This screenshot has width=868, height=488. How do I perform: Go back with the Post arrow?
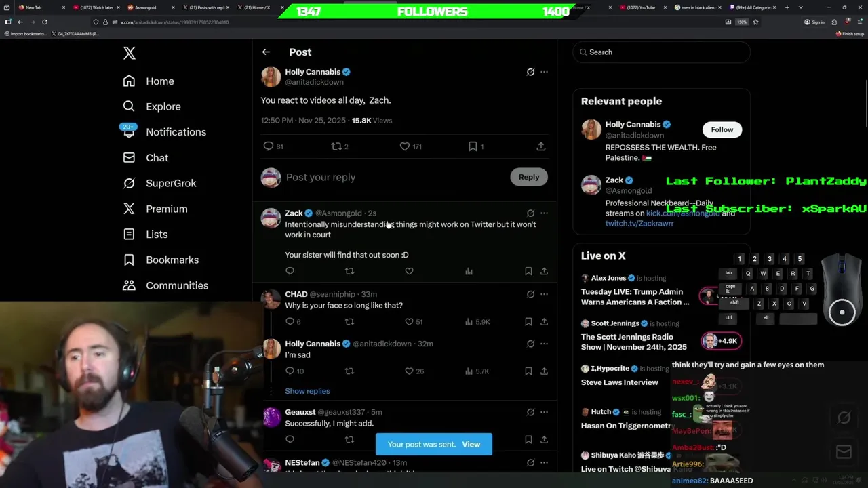[x=266, y=52]
